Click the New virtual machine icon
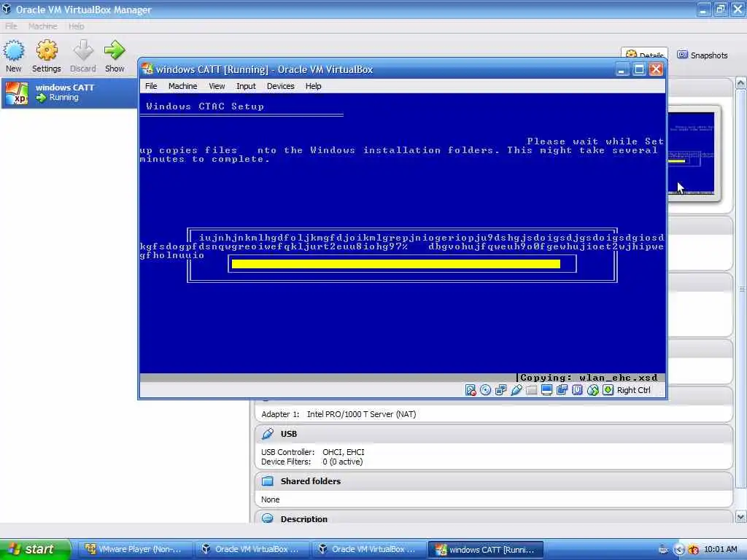 pos(13,50)
